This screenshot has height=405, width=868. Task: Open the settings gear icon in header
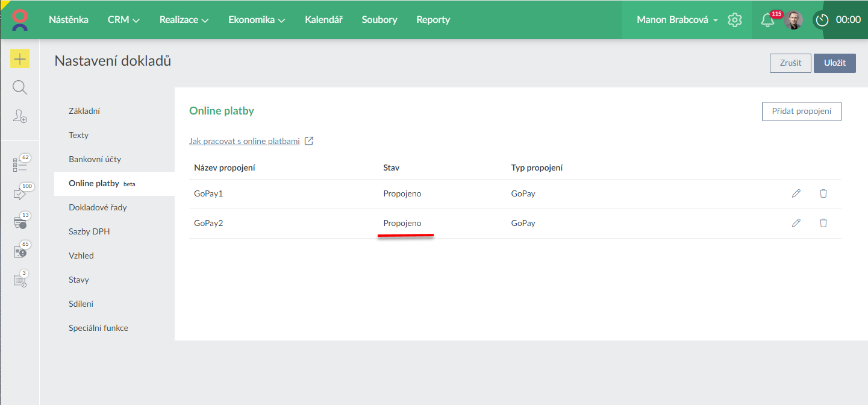point(734,20)
